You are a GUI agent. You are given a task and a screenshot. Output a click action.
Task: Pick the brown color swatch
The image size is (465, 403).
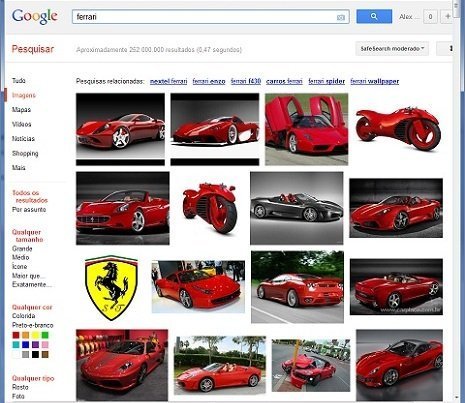pos(45,354)
